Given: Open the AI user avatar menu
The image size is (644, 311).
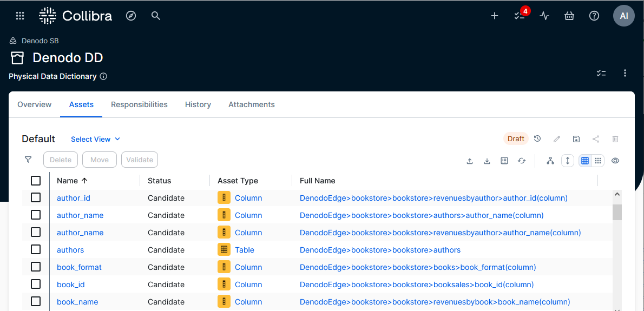Looking at the screenshot, I should (624, 16).
